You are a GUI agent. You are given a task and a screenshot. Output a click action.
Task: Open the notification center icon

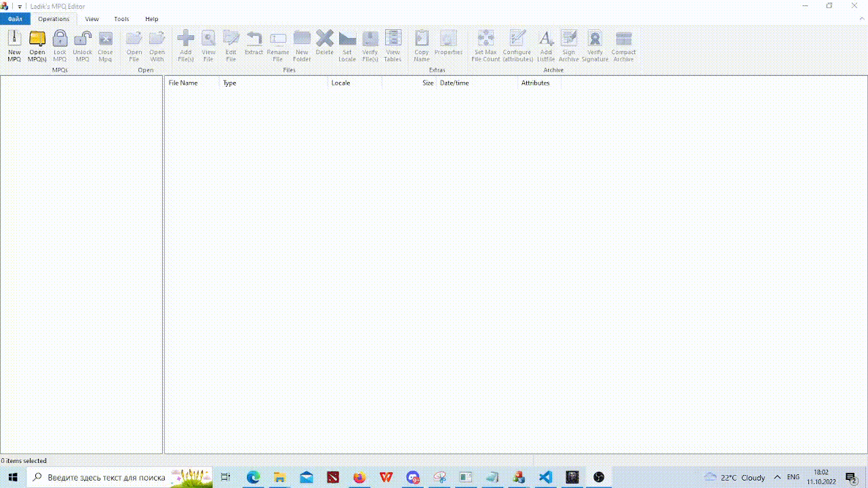click(851, 477)
